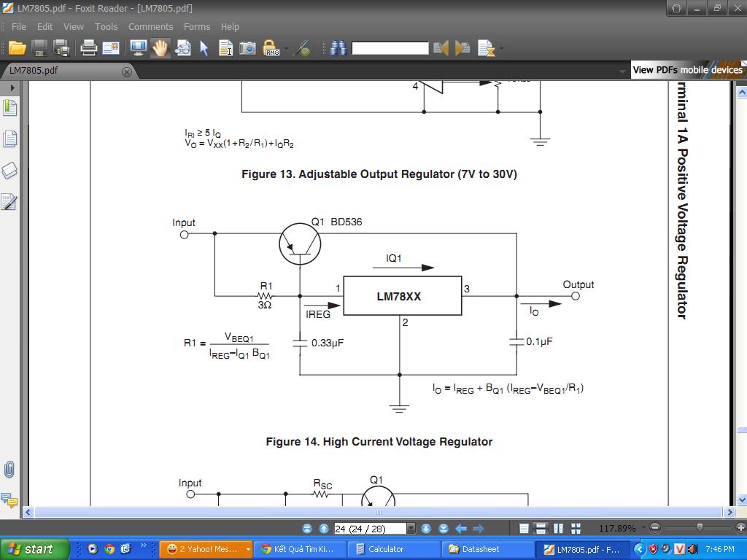
Task: Print the document using the printer icon
Action: pyautogui.click(x=88, y=48)
